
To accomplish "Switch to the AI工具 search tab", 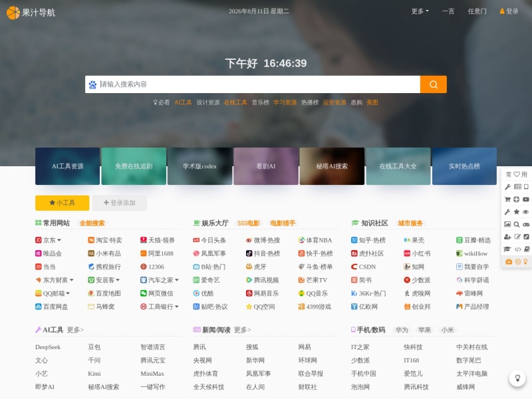I will [x=183, y=102].
